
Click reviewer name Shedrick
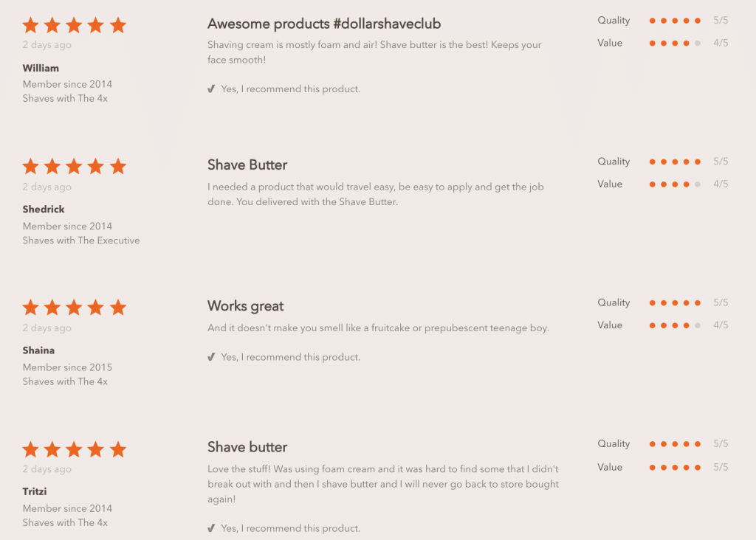[x=44, y=210]
